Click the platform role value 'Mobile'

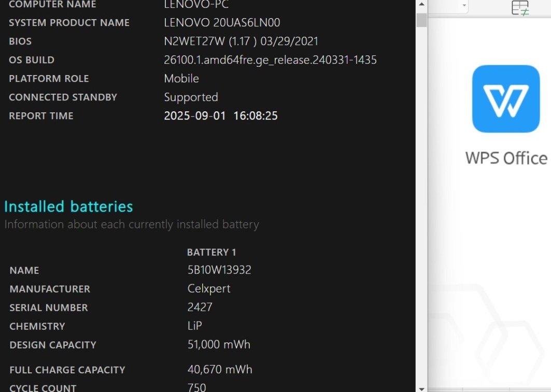(181, 79)
